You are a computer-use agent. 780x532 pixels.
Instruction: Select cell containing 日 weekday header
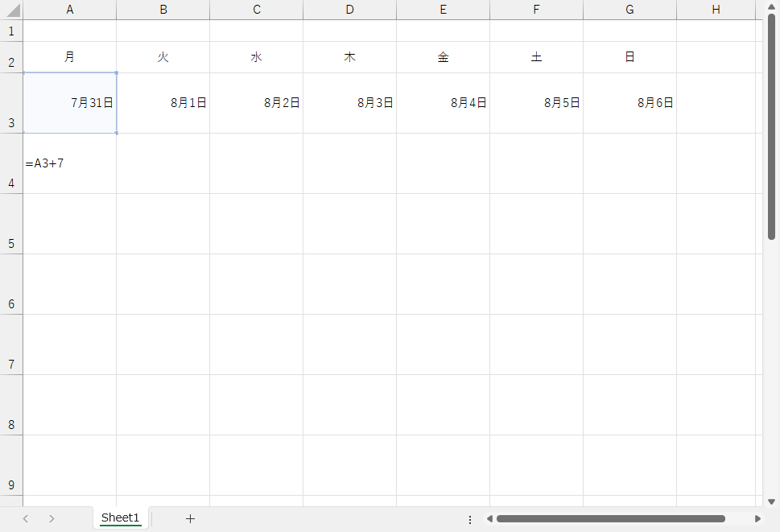pos(629,57)
